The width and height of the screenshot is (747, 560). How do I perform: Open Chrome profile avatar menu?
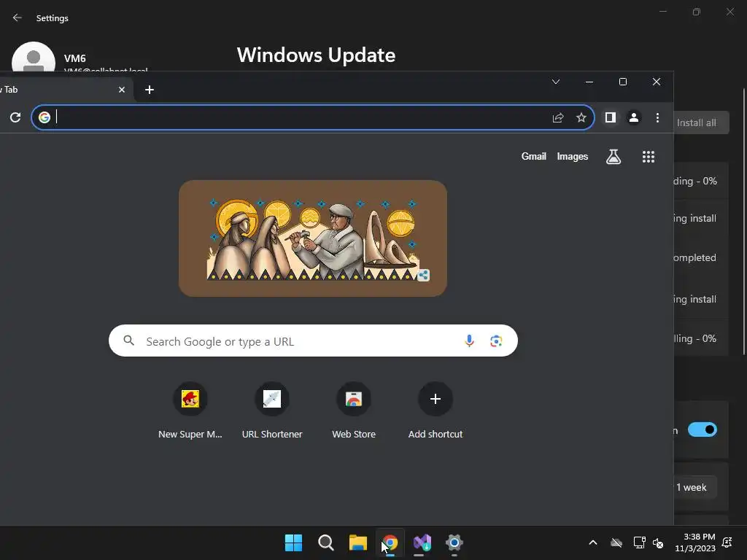634,117
